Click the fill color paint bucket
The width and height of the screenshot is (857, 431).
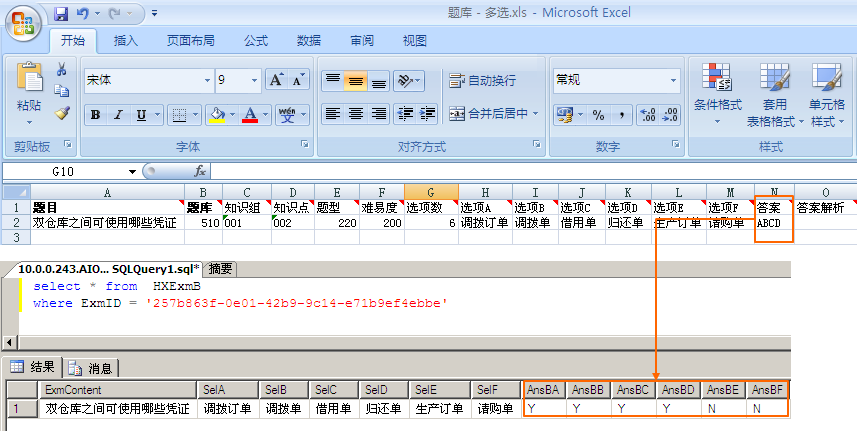[215, 115]
